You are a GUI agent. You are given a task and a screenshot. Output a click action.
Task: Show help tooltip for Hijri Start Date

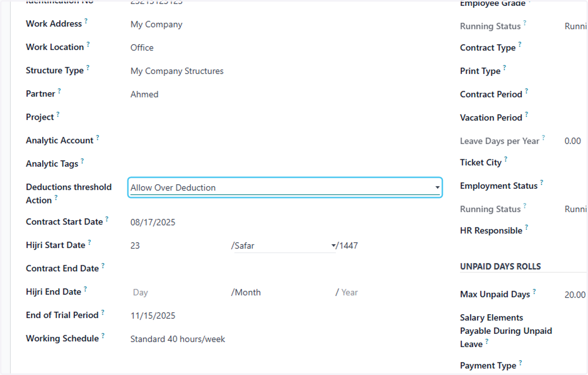pyautogui.click(x=89, y=242)
